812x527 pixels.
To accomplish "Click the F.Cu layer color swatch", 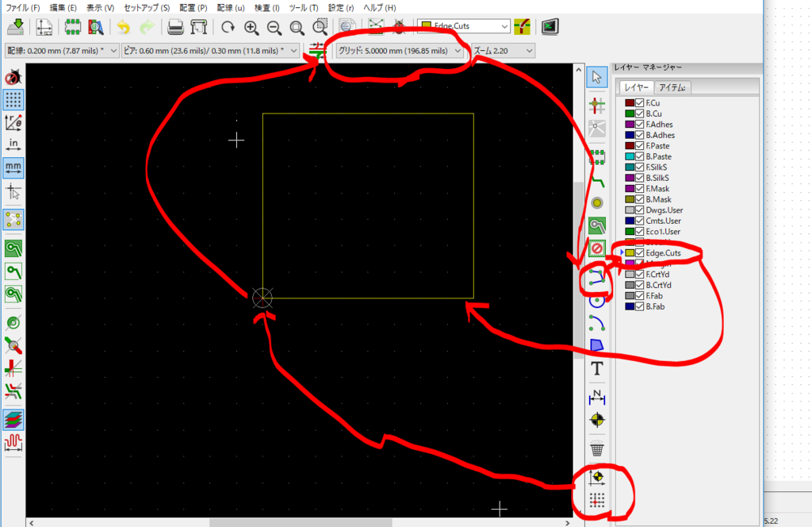I will tap(630, 102).
